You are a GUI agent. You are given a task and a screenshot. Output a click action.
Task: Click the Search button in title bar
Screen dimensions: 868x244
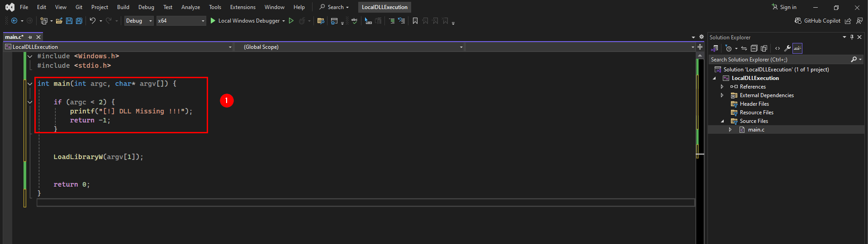pos(334,7)
